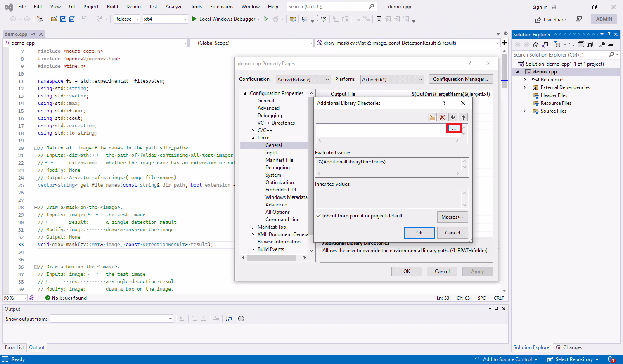Open Solution Configurations Release dropdown

tap(127, 19)
